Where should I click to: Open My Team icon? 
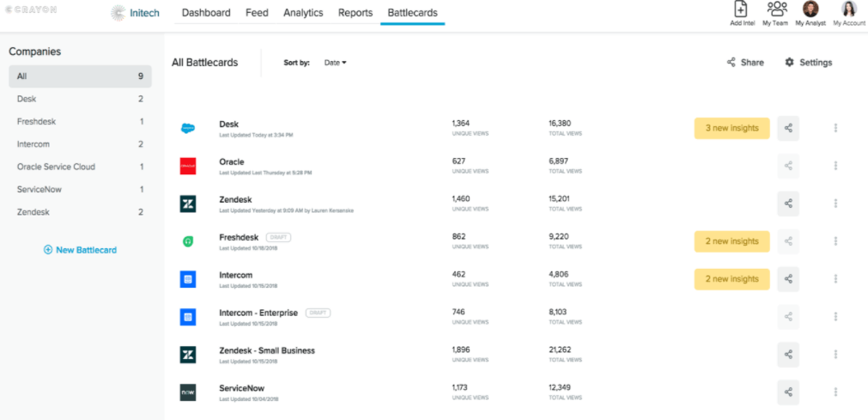click(777, 9)
